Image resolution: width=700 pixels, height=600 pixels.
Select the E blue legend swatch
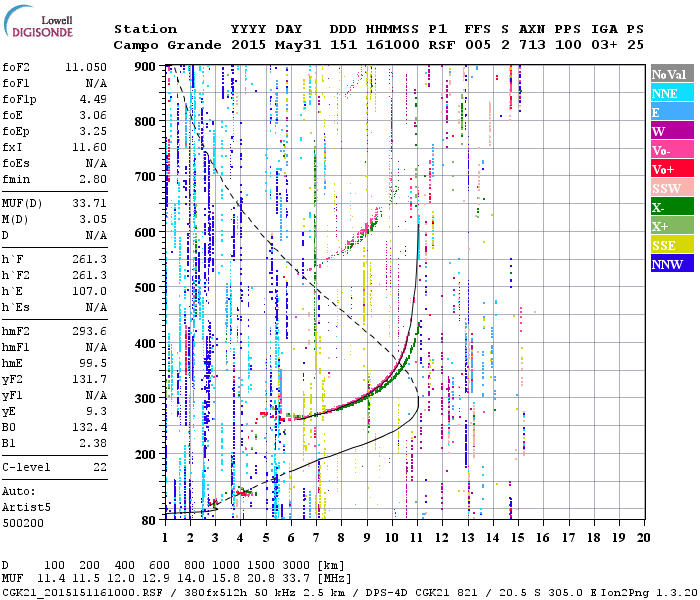(x=672, y=112)
